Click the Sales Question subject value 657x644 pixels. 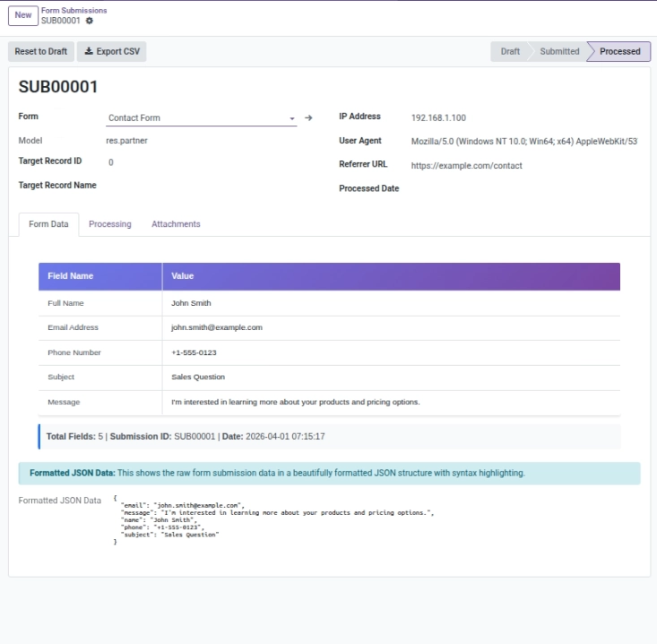click(392, 377)
